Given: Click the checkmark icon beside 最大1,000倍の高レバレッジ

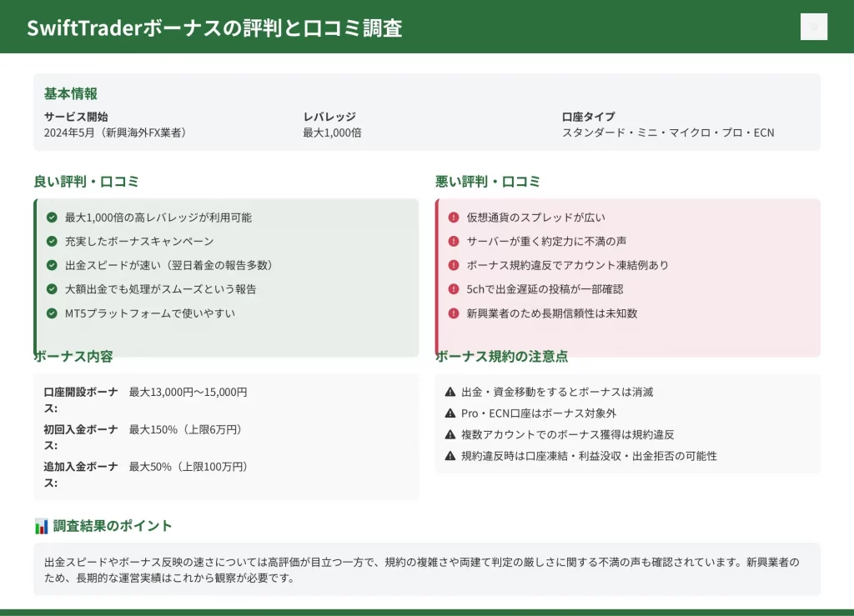Looking at the screenshot, I should click(52, 218).
